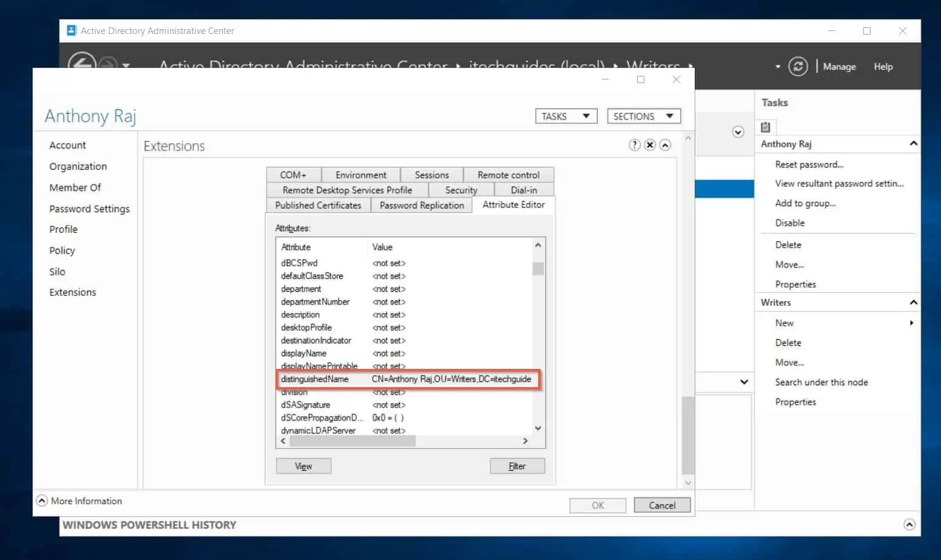This screenshot has width=941, height=560.
Task: Select the Attribute Editor tab
Action: [514, 204]
